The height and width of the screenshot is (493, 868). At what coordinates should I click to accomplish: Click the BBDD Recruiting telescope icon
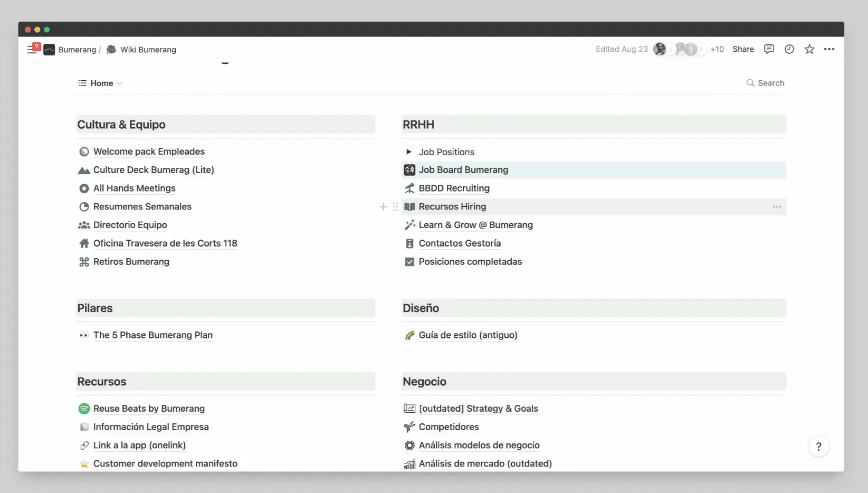coord(409,188)
